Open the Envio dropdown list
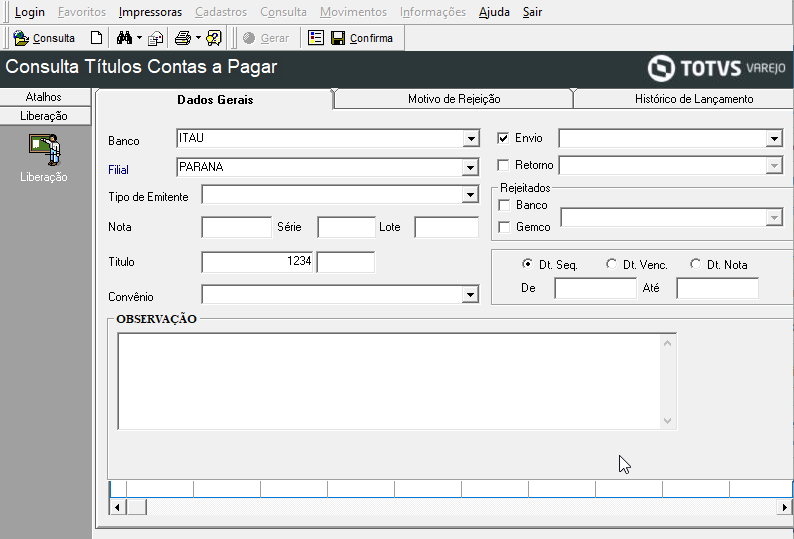The width and height of the screenshot is (794, 539). [x=774, y=138]
